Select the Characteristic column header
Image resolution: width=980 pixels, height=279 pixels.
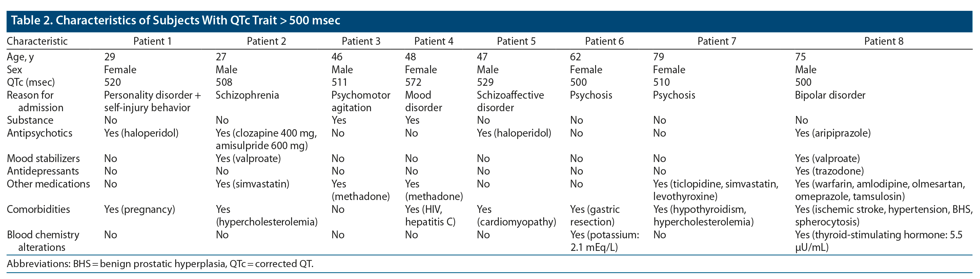[x=37, y=41]
